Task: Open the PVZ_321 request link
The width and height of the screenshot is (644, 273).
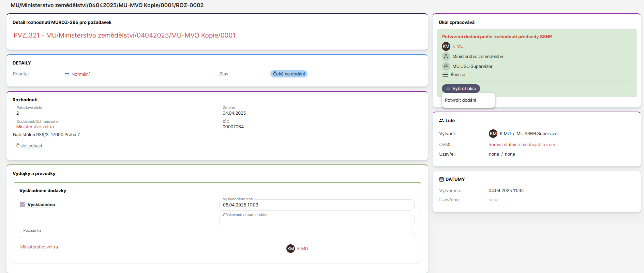Action: click(x=124, y=35)
